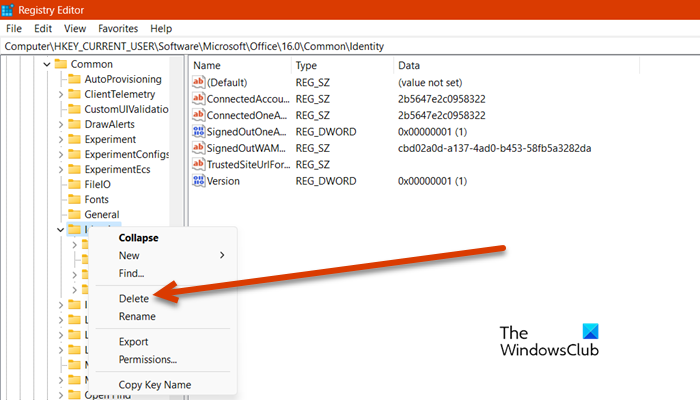Click the Fonts folder icon

point(74,200)
